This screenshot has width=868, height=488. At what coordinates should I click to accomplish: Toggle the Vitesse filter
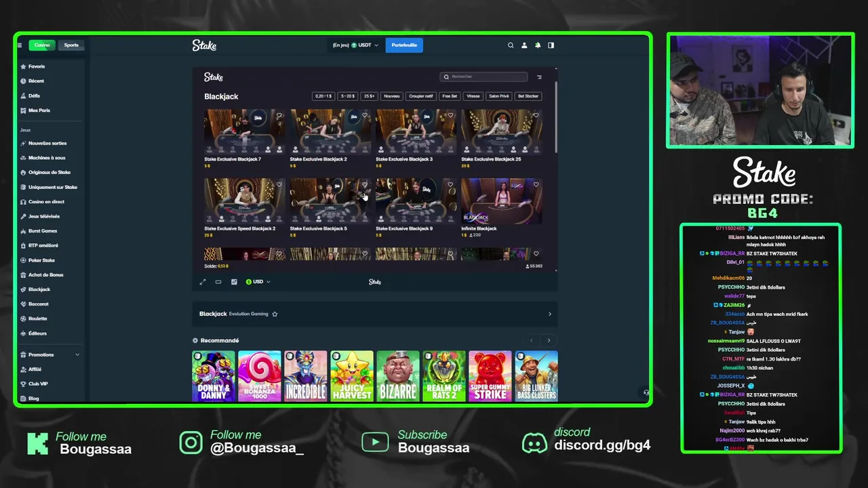point(473,96)
